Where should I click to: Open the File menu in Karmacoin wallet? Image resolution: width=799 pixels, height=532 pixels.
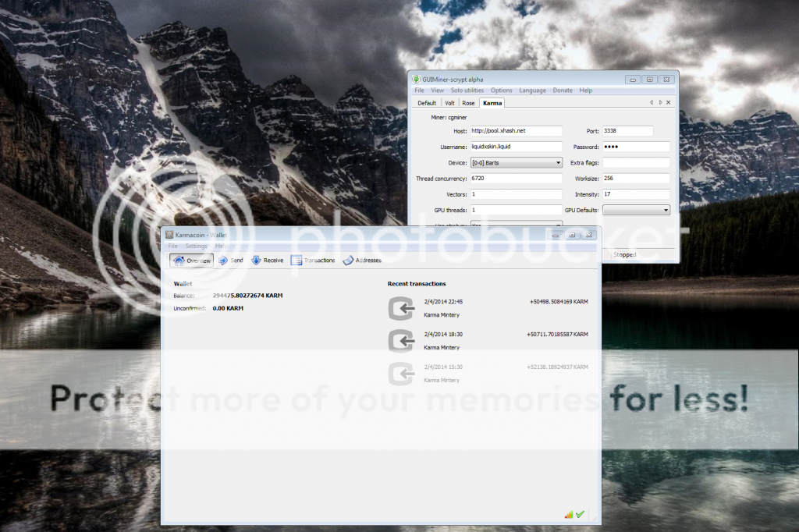173,246
